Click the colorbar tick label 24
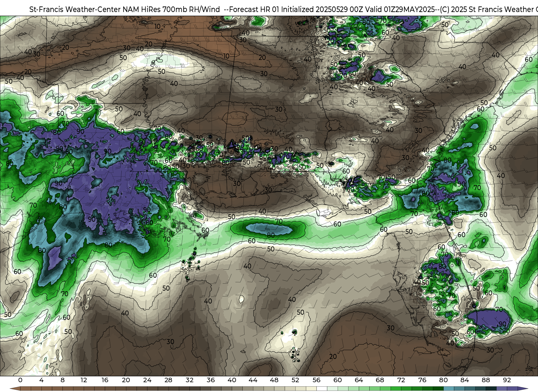This screenshot has height=392, width=538. 147,380
